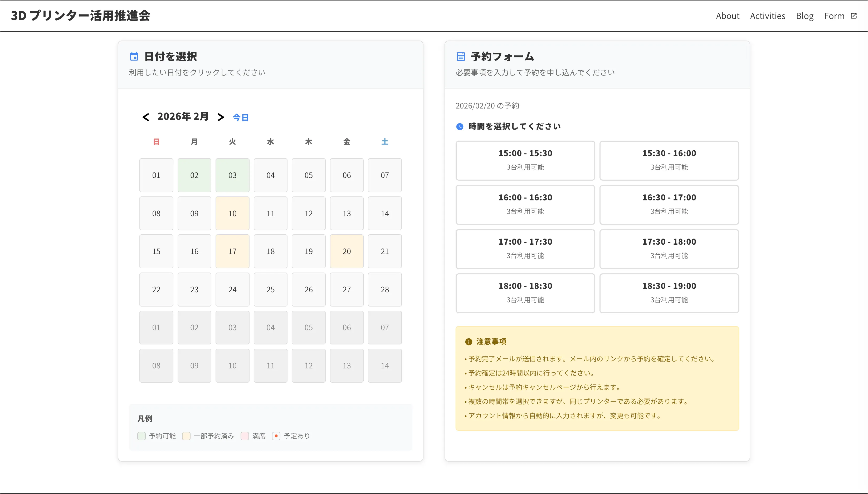This screenshot has width=868, height=494.
Task: Pick February 17 partially booked date
Action: coord(232,251)
